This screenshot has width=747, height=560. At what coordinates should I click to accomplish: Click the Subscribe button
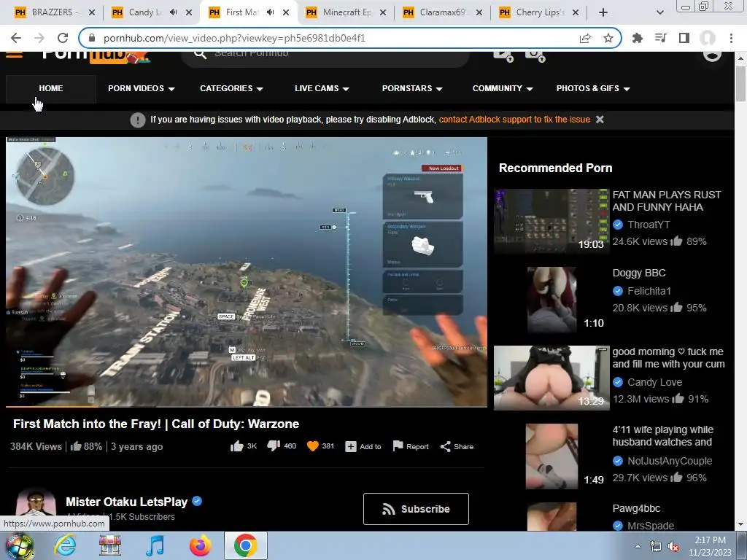[416, 509]
